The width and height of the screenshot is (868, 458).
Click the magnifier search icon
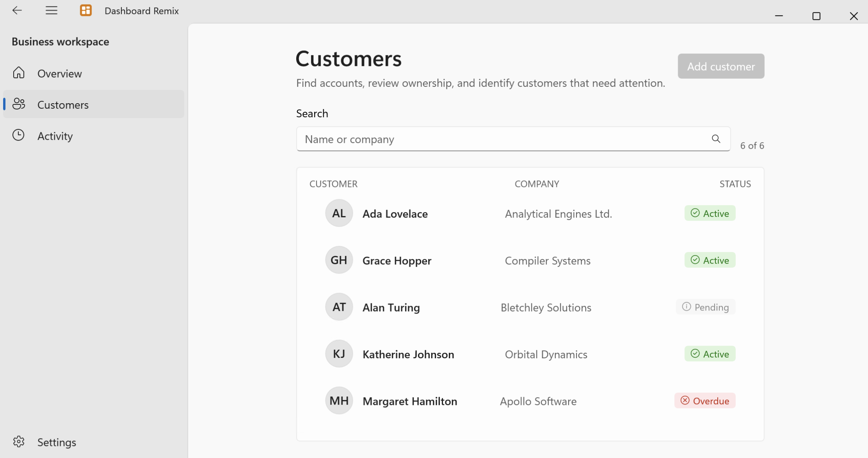coord(716,139)
